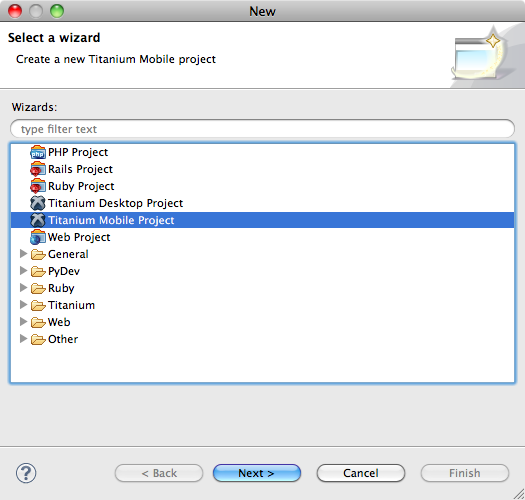525x500 pixels.
Task: Expand the General folder tree node
Action: [x=23, y=254]
